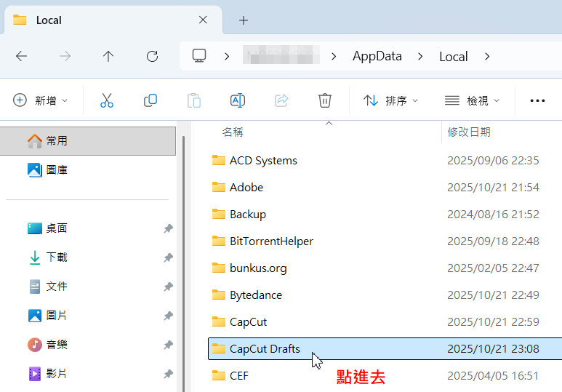Expand chevron after Local in address bar

click(487, 56)
